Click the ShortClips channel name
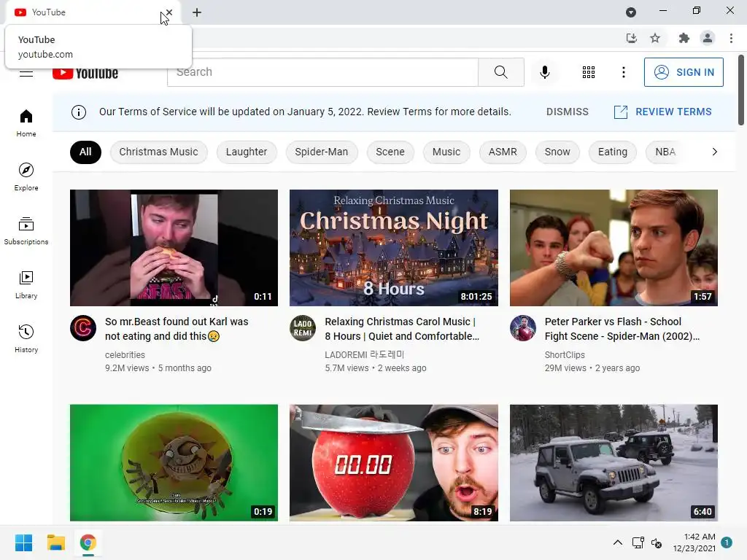This screenshot has width=747, height=560. tap(565, 355)
